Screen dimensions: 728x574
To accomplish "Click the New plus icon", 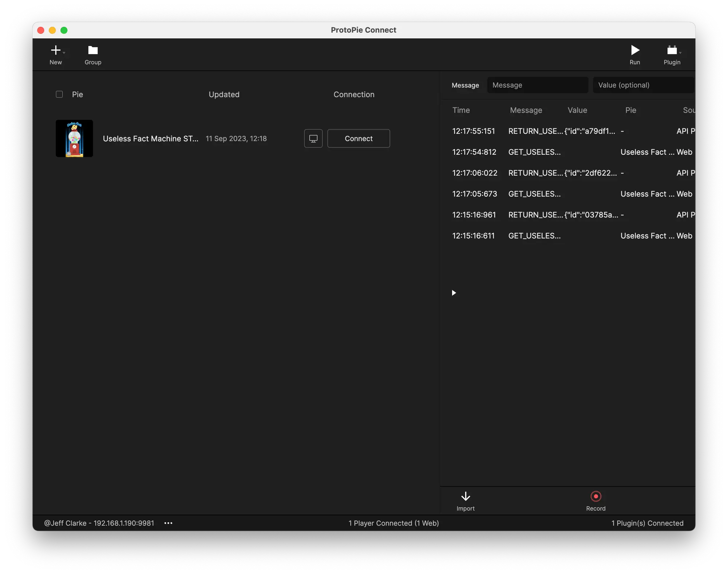I will [55, 50].
